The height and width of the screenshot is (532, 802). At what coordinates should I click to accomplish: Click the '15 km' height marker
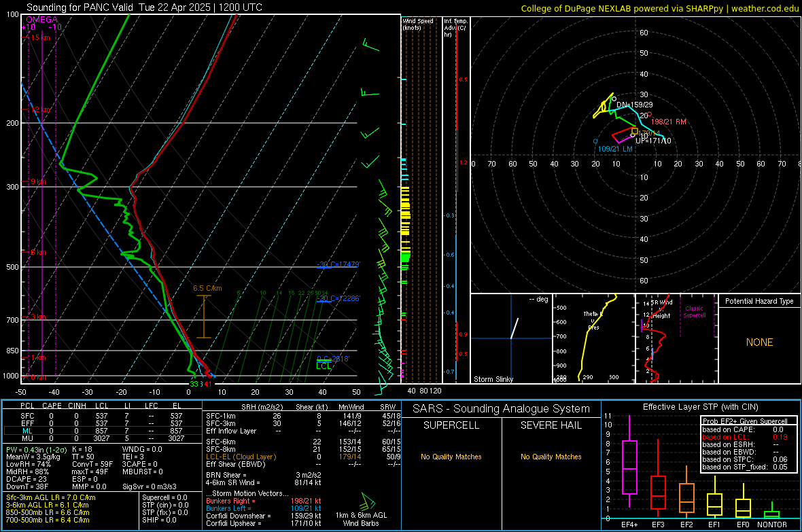(40, 37)
